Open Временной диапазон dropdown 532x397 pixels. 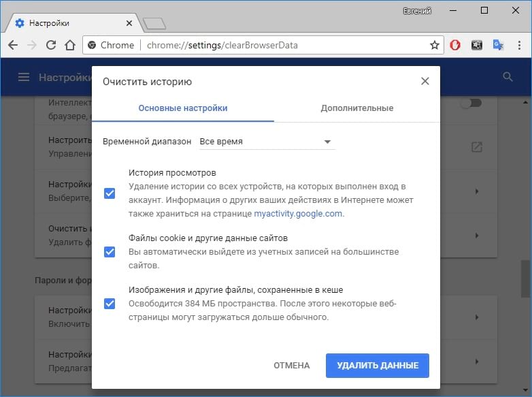click(266, 142)
